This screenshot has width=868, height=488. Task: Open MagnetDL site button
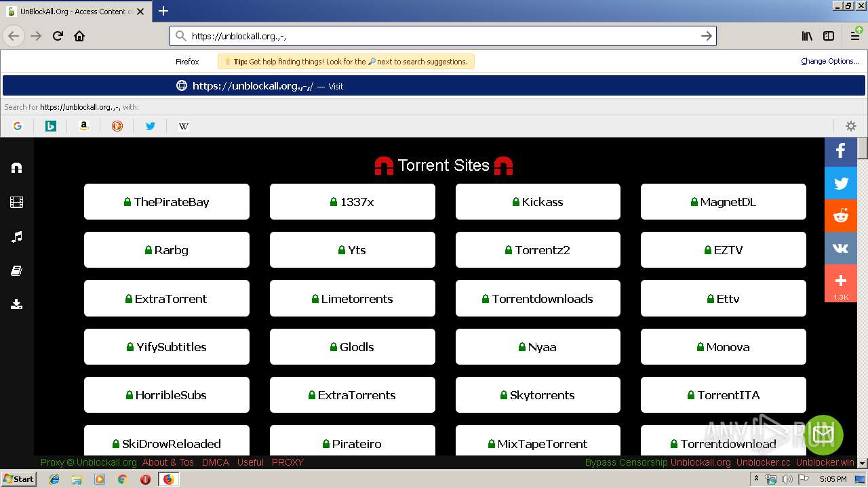tap(724, 202)
